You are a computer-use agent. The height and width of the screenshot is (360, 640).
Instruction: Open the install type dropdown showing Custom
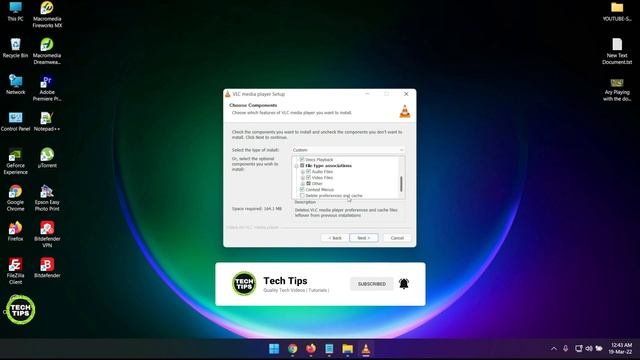click(348, 150)
